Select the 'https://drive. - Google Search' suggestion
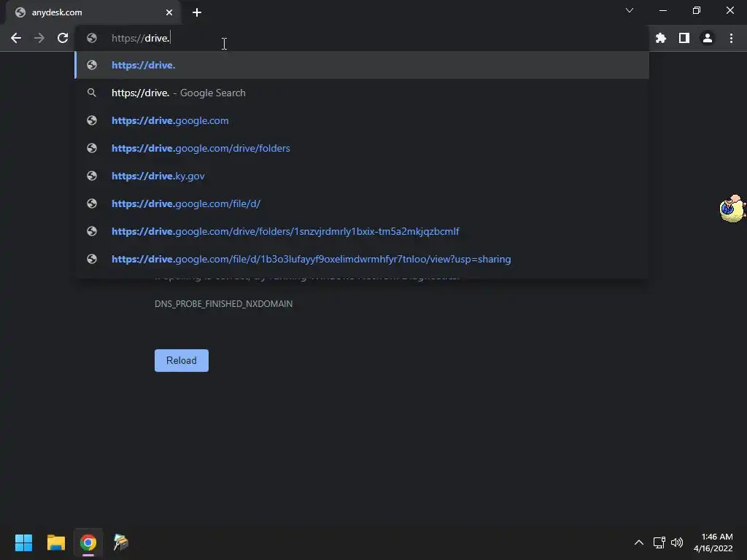Screen dimensions: 747x560 [x=362, y=93]
